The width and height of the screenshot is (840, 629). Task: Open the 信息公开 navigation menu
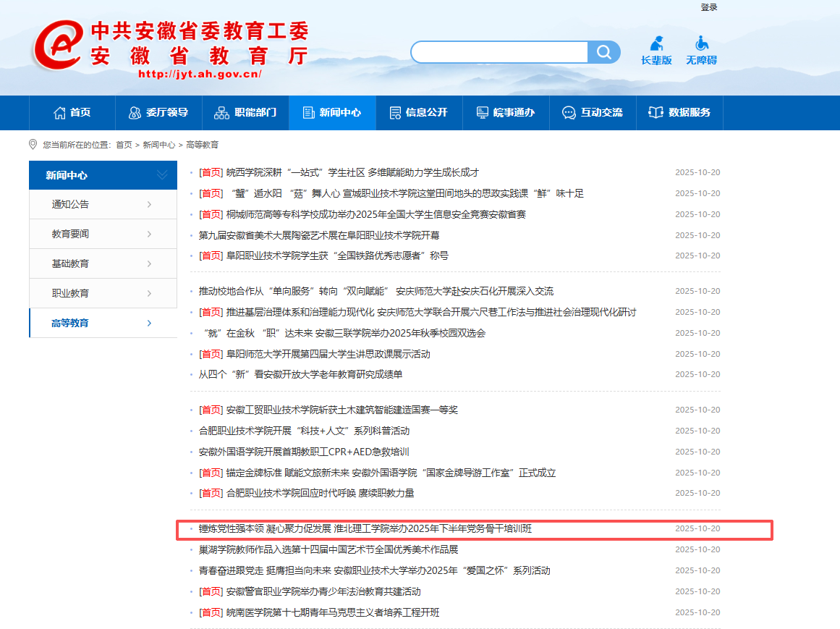pyautogui.click(x=419, y=113)
